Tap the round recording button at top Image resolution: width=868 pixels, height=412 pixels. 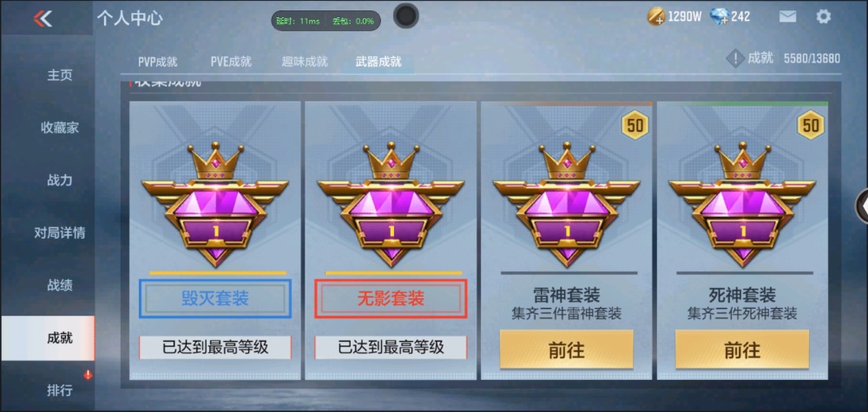[405, 16]
